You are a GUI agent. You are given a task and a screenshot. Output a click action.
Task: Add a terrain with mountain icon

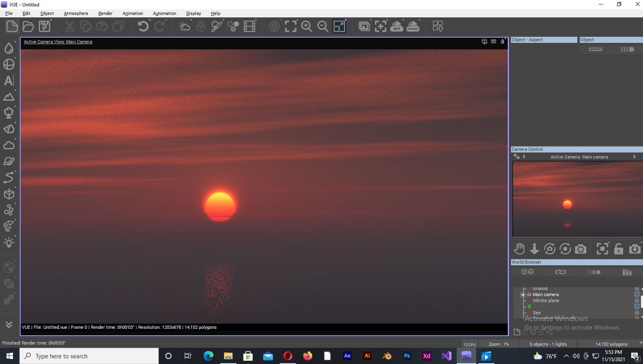point(9,97)
